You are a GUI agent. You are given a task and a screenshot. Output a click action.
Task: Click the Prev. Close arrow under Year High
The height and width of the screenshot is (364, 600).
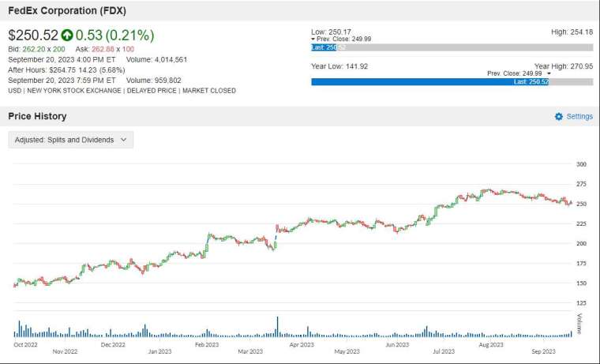pos(549,73)
